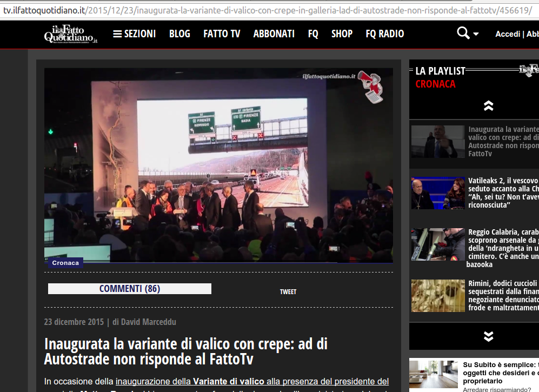Viewport: 539px width, 392px height.
Task: Click the Tweet share button
Action: point(288,291)
